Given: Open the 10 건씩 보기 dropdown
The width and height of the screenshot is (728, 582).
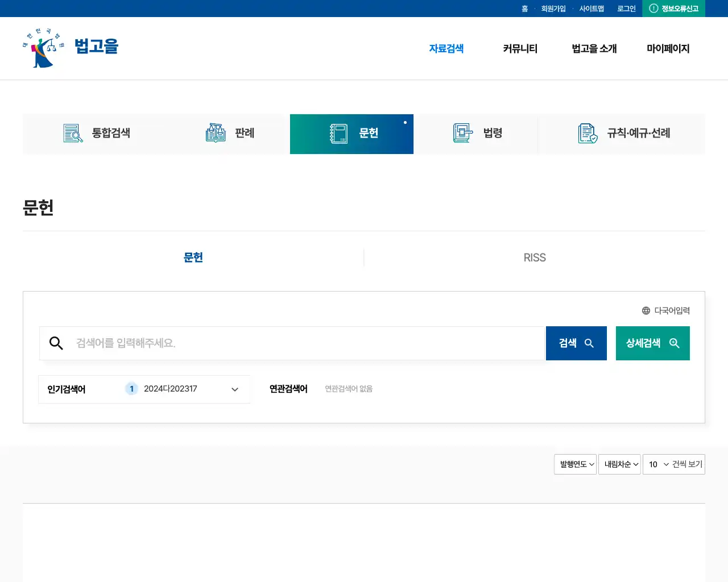Looking at the screenshot, I should click(673, 464).
